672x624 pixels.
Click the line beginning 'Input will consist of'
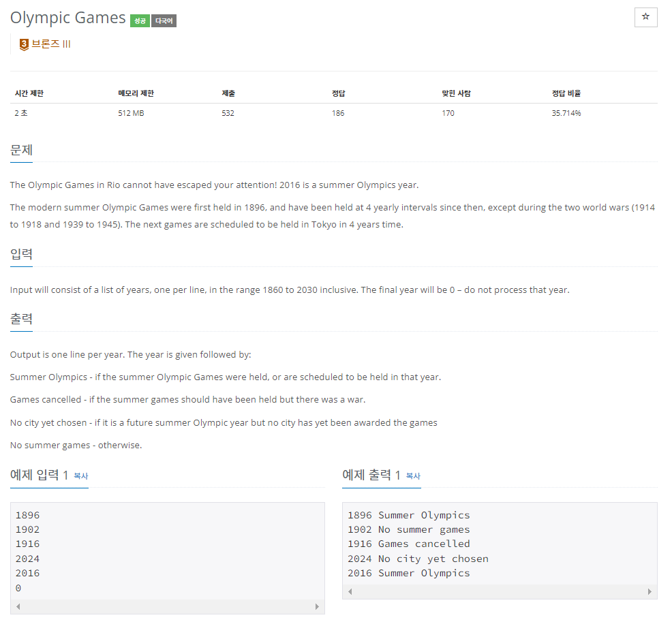(290, 290)
